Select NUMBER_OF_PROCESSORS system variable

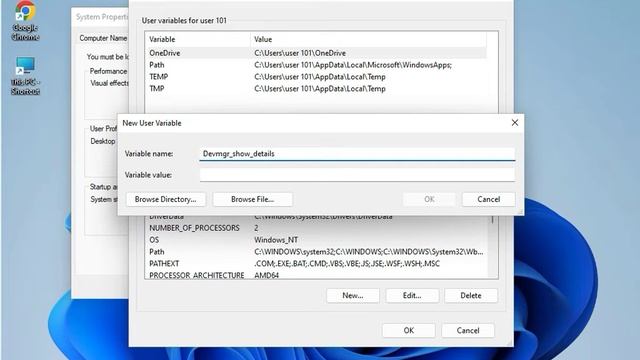[316, 228]
